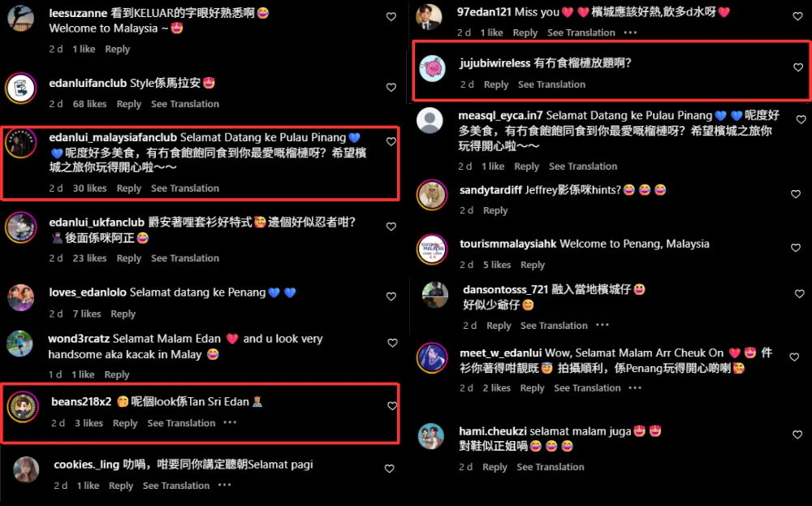812x506 pixels.
Task: Heart the comment from jujubiwireless
Action: 798,67
